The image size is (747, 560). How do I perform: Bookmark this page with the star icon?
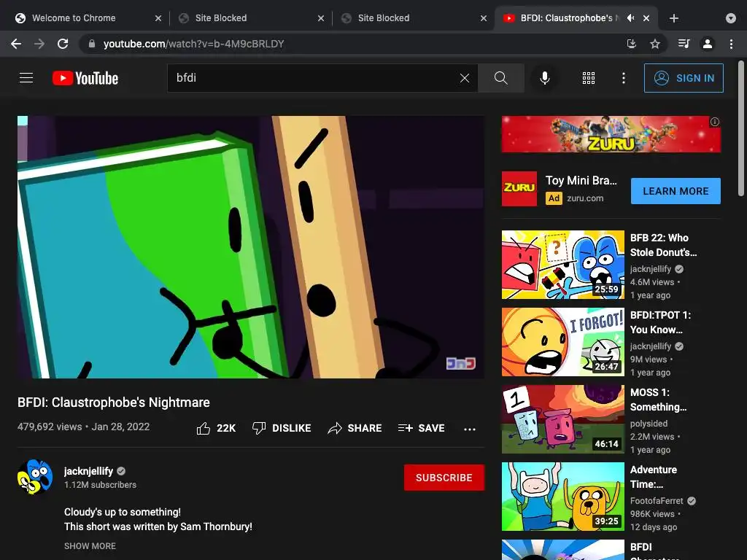click(655, 44)
